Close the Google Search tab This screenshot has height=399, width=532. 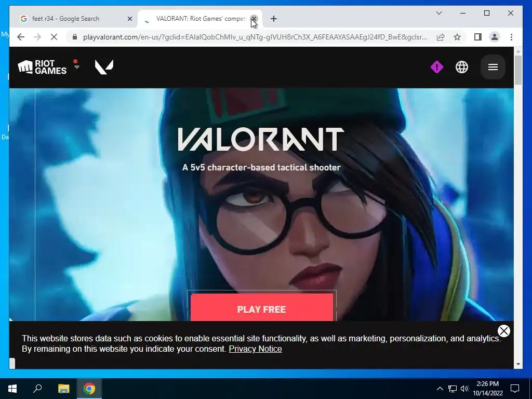[129, 19]
